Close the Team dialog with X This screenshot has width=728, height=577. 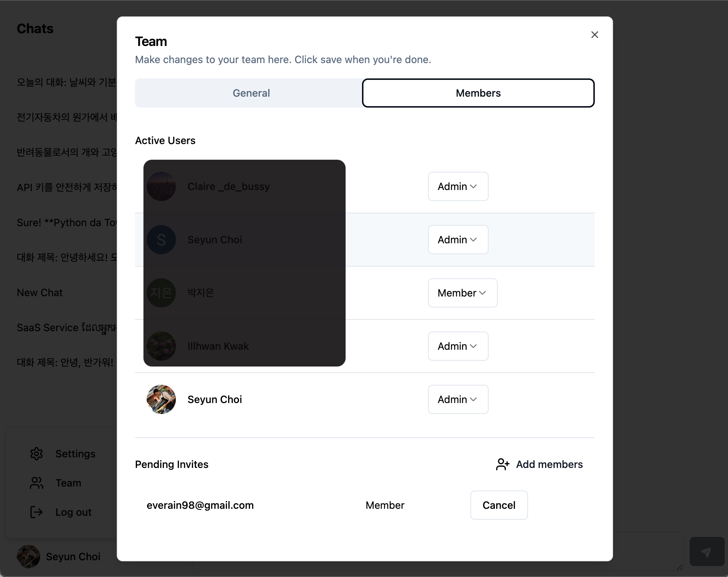[595, 35]
